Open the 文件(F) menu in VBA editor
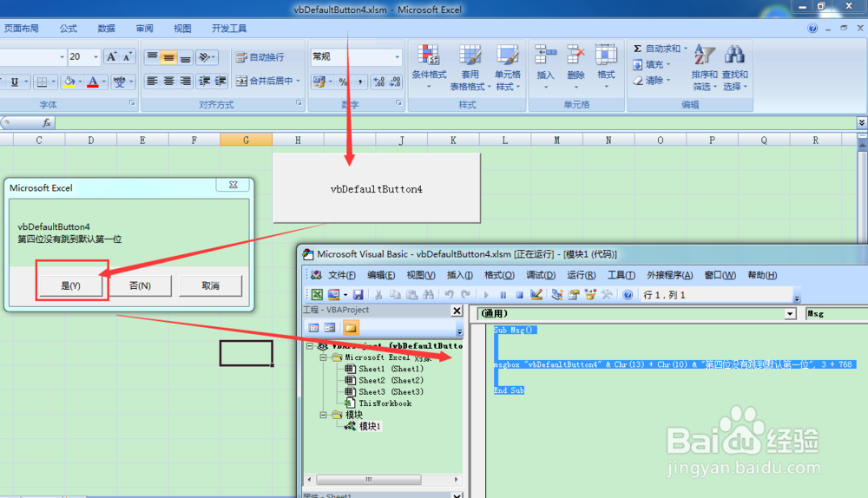Screen dimensions: 868x498 pos(341,275)
